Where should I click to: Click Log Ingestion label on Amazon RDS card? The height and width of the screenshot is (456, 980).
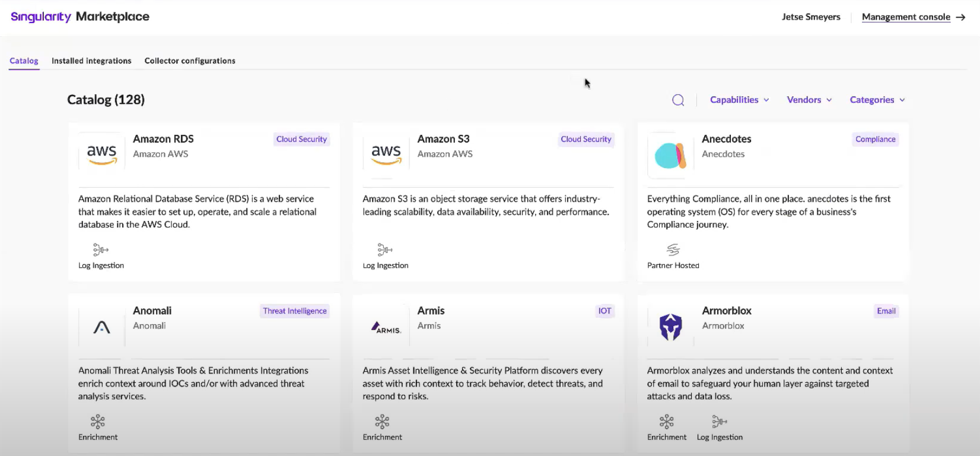[101, 265]
